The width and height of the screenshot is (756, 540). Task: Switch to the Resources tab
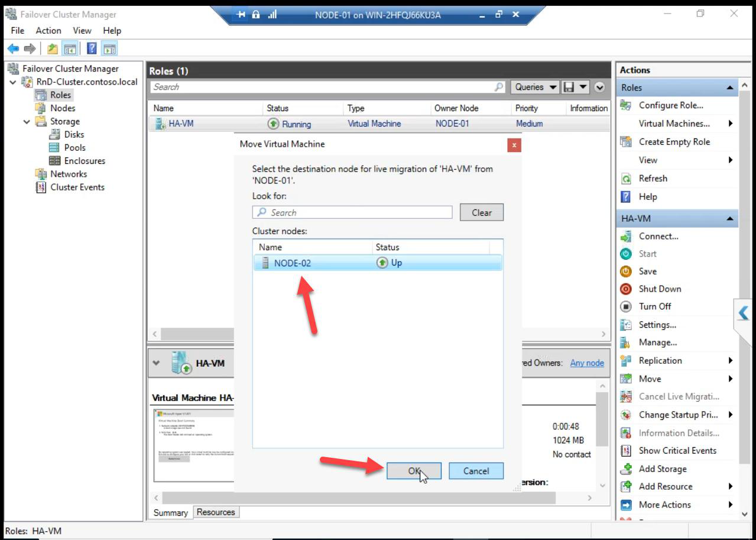point(216,512)
